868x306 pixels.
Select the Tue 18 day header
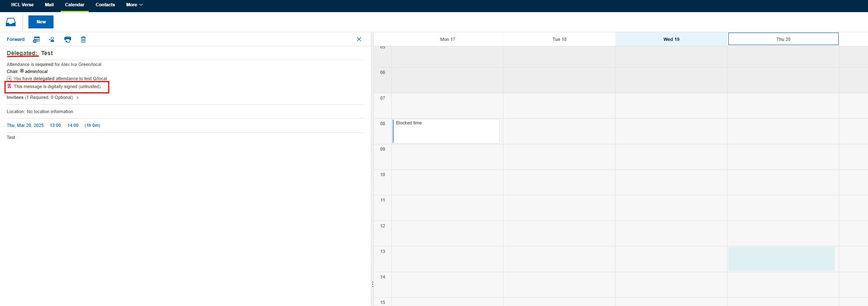point(559,39)
